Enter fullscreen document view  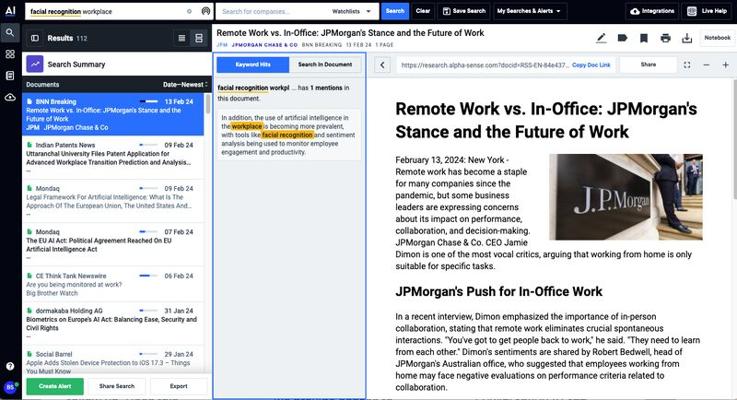pos(687,65)
